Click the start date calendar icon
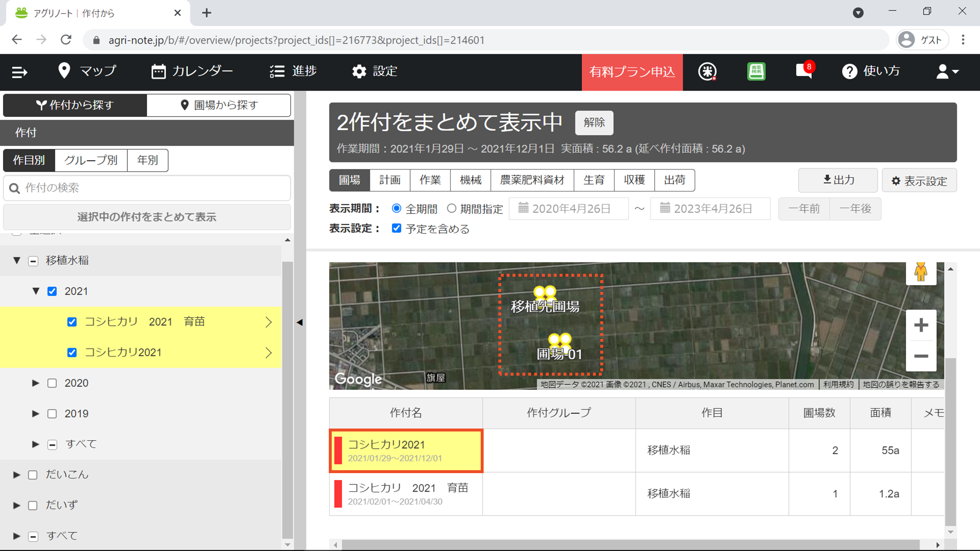The image size is (980, 551). [x=523, y=208]
